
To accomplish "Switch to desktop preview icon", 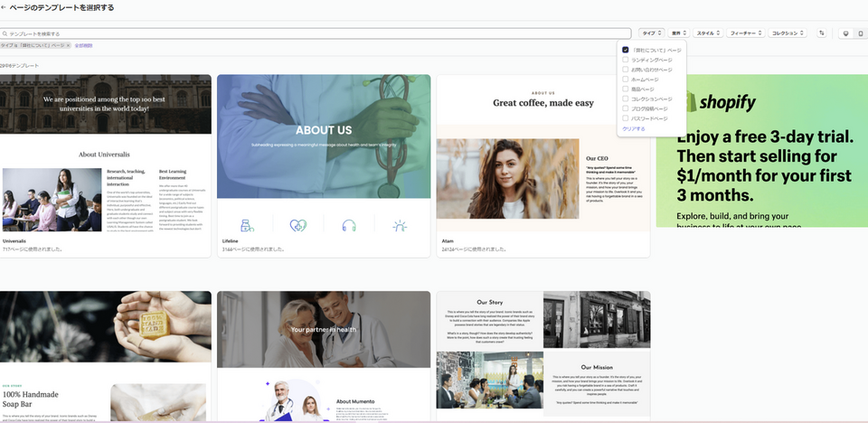I will click(x=845, y=33).
